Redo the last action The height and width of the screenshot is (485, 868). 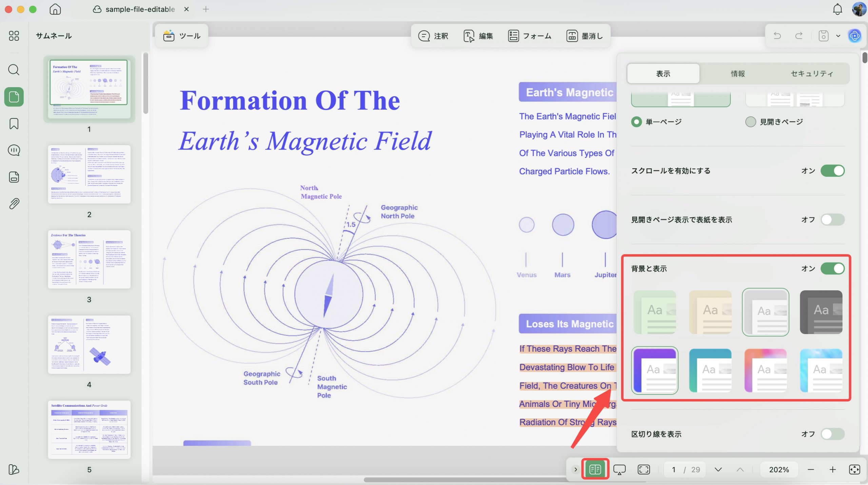coord(799,36)
